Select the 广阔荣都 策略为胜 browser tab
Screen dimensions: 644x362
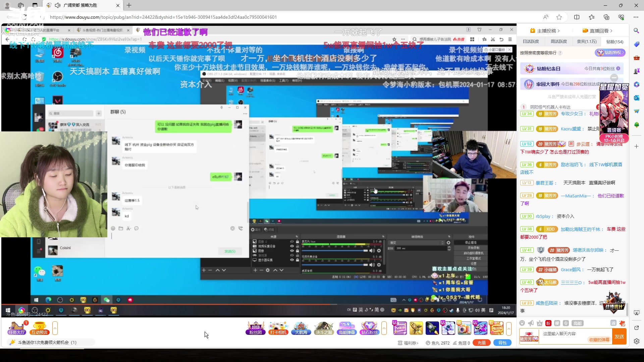(83, 5)
